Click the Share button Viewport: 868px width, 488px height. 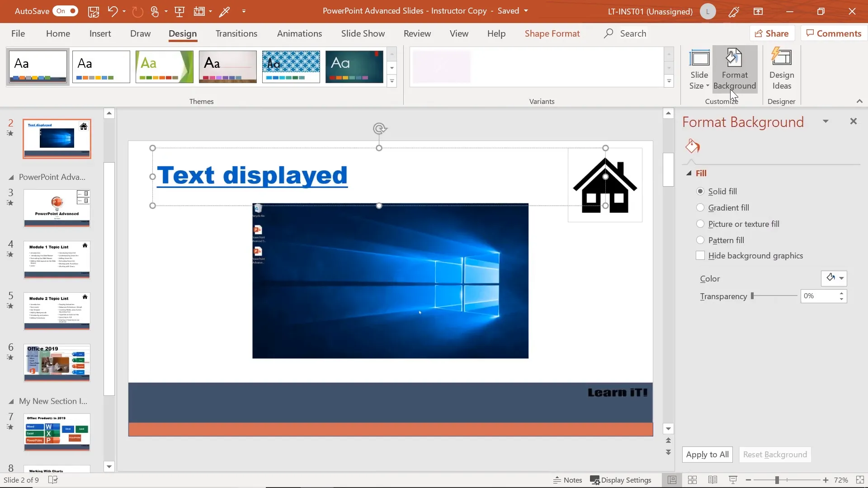tap(772, 33)
